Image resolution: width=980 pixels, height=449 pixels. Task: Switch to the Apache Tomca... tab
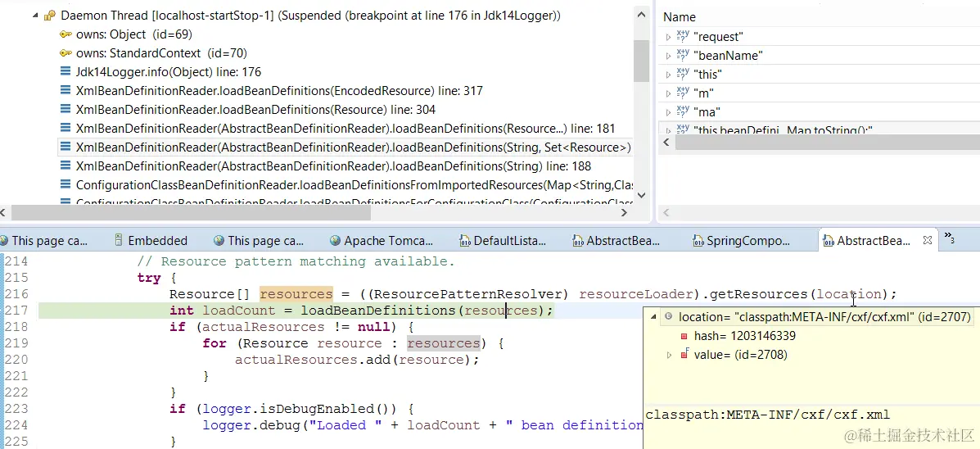pyautogui.click(x=382, y=241)
